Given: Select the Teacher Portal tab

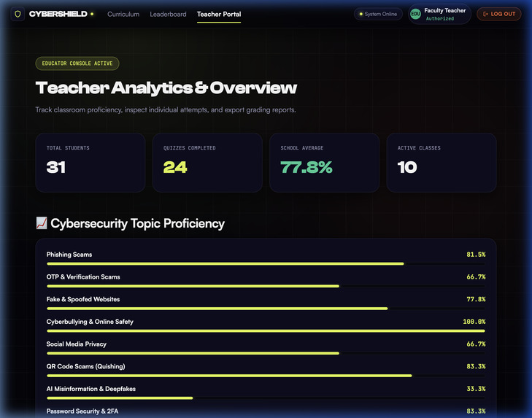Looking at the screenshot, I should 219,15.
